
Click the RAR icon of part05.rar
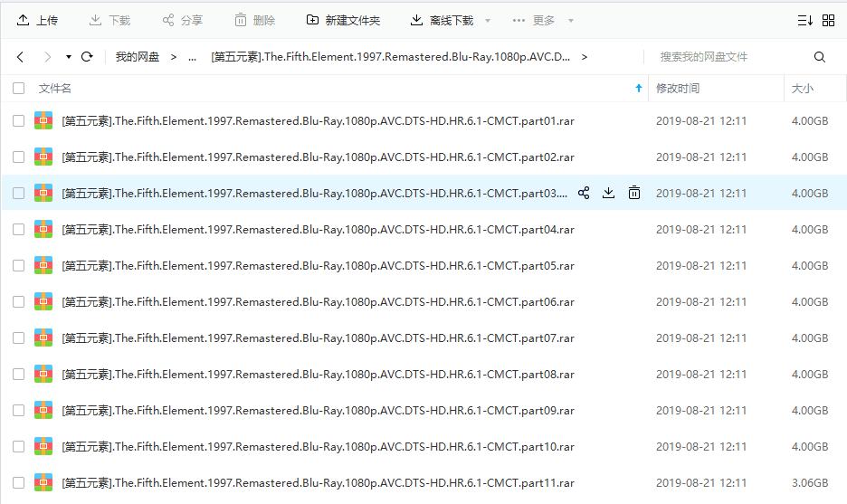pos(43,265)
